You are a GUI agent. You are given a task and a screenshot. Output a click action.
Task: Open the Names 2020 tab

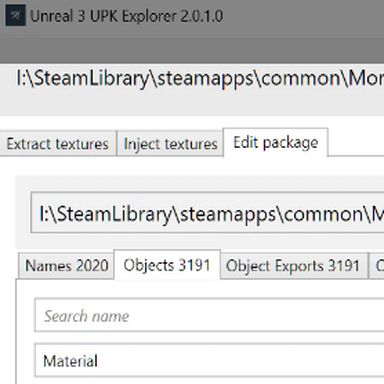pos(67,266)
